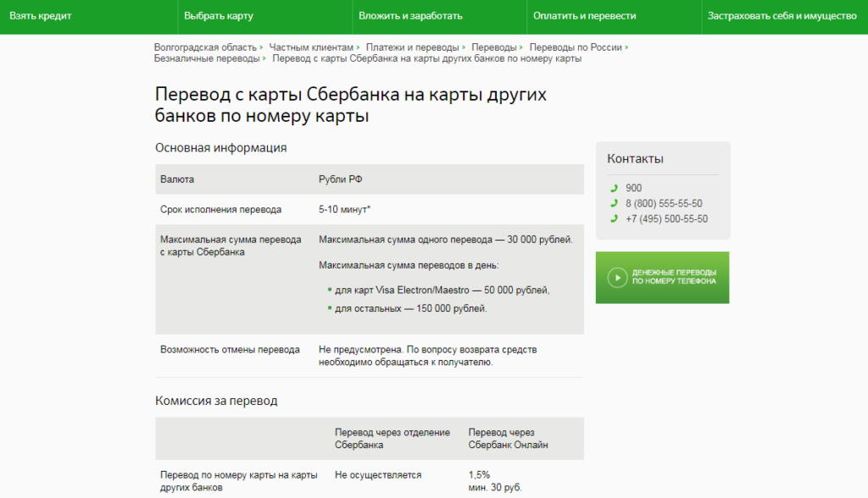868x498 pixels.
Task: Click 'Перевод через отделение Сбербанка' column header
Action: 392,439
